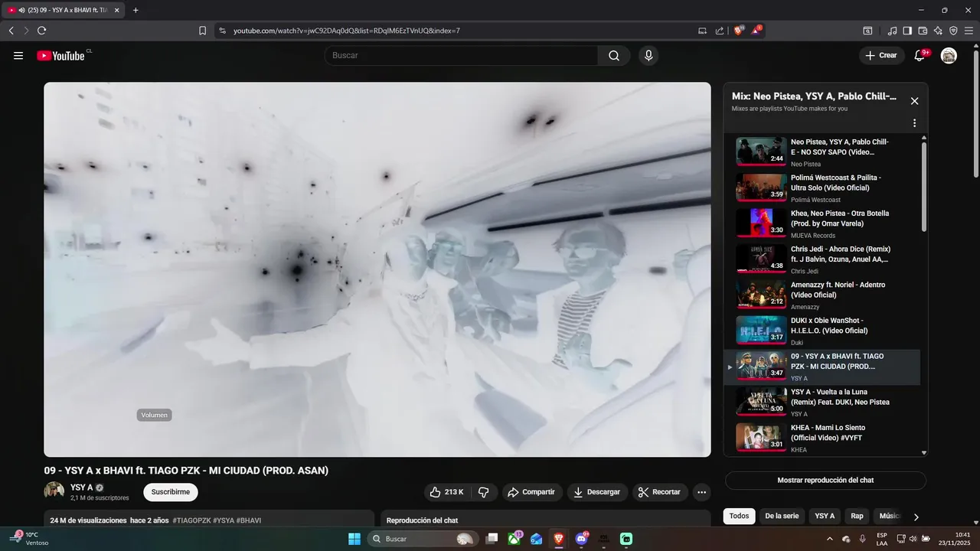This screenshot has height=551, width=980.
Task: Subscribe with the Suscribirme button
Action: click(x=170, y=492)
